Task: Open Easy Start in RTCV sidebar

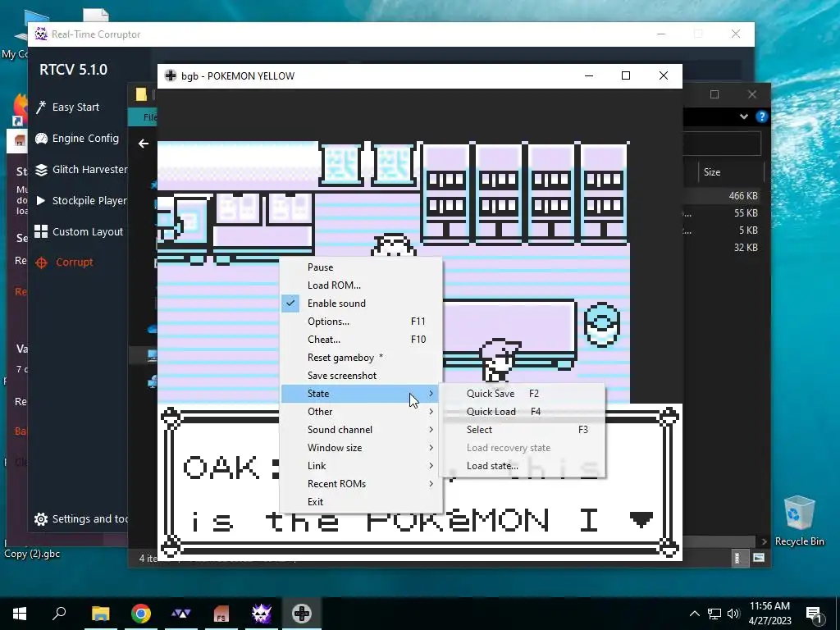Action: (67, 107)
